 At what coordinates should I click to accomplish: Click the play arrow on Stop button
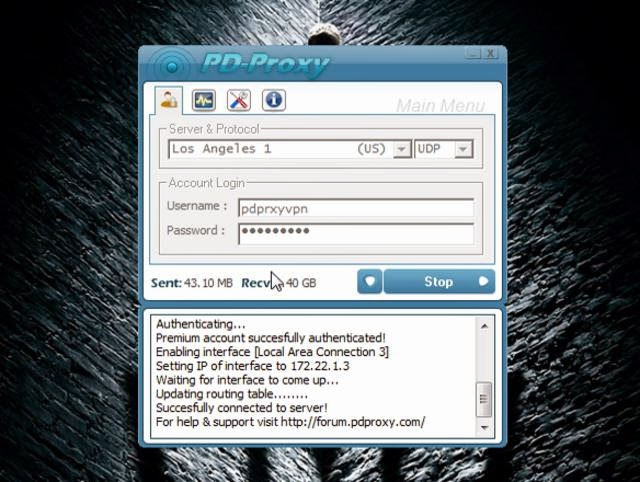[x=483, y=281]
